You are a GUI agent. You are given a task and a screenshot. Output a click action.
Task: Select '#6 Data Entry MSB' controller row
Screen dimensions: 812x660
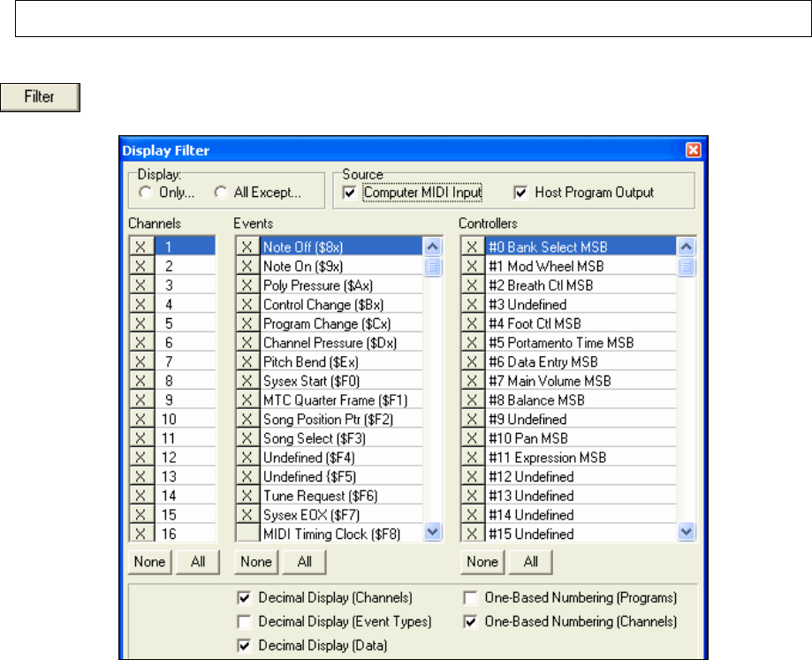[581, 361]
